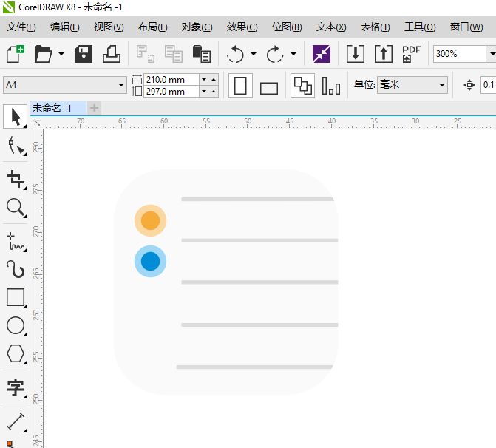Select the Crop tool

point(16,178)
